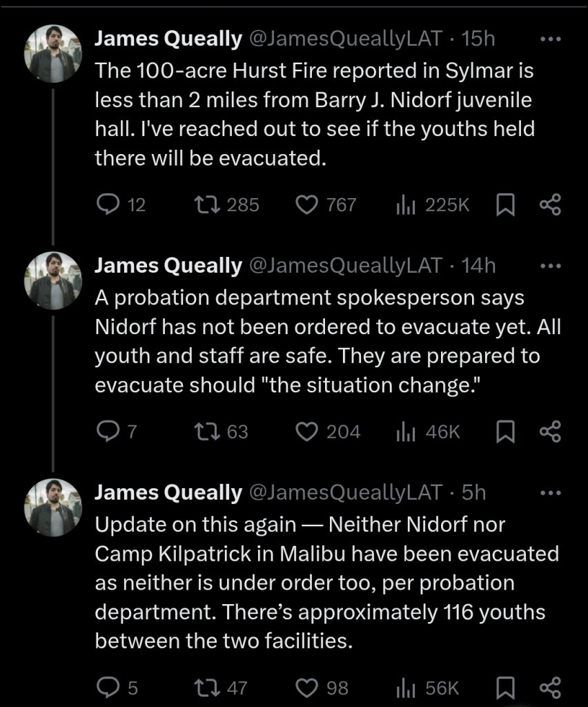Open more options on the 5h tweet
Image resolution: width=588 pixels, height=707 pixels.
pyautogui.click(x=550, y=492)
